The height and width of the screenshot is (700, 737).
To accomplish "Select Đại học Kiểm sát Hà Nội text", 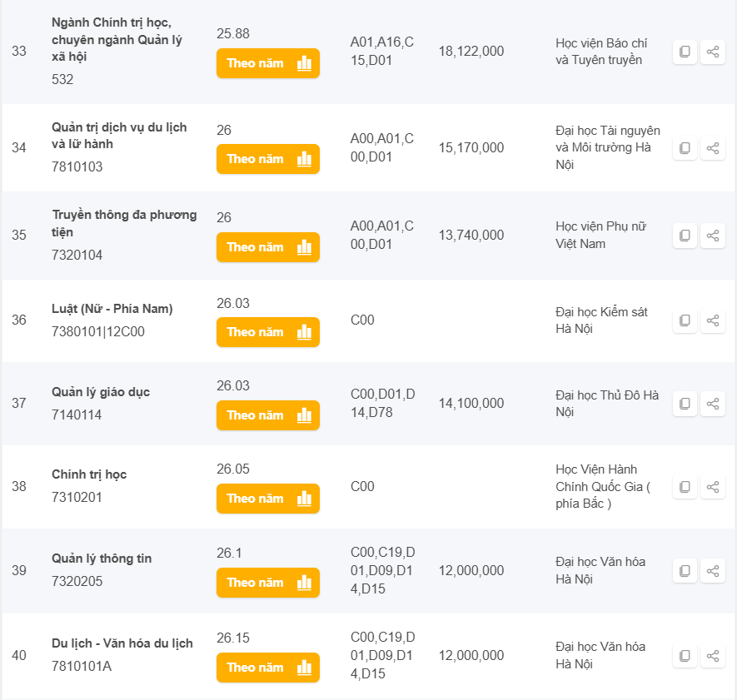I will tap(601, 320).
